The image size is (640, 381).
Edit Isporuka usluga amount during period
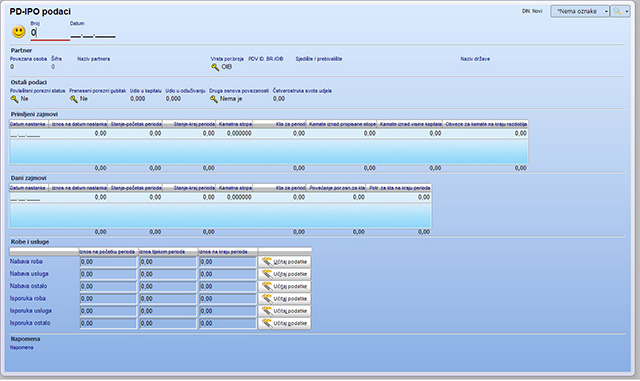(x=168, y=311)
